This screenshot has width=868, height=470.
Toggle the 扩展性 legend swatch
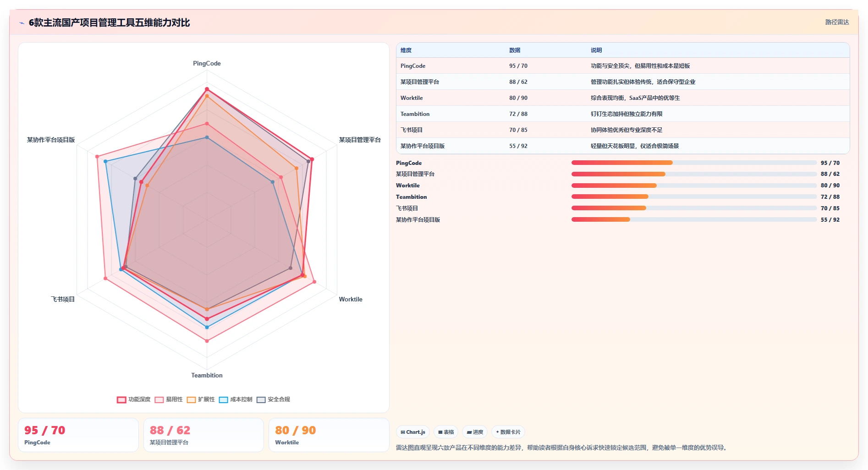coord(191,400)
